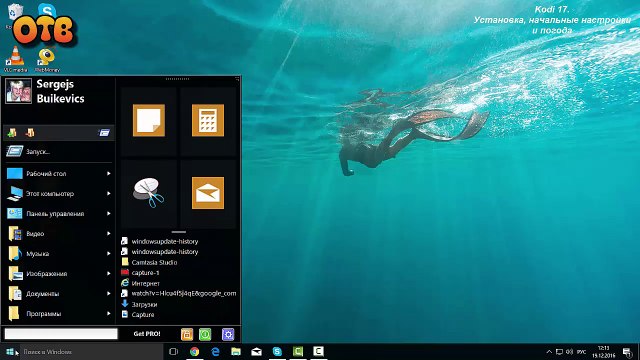Open the Этот компьютер menu item
This screenshot has height=360, width=640.
58,193
